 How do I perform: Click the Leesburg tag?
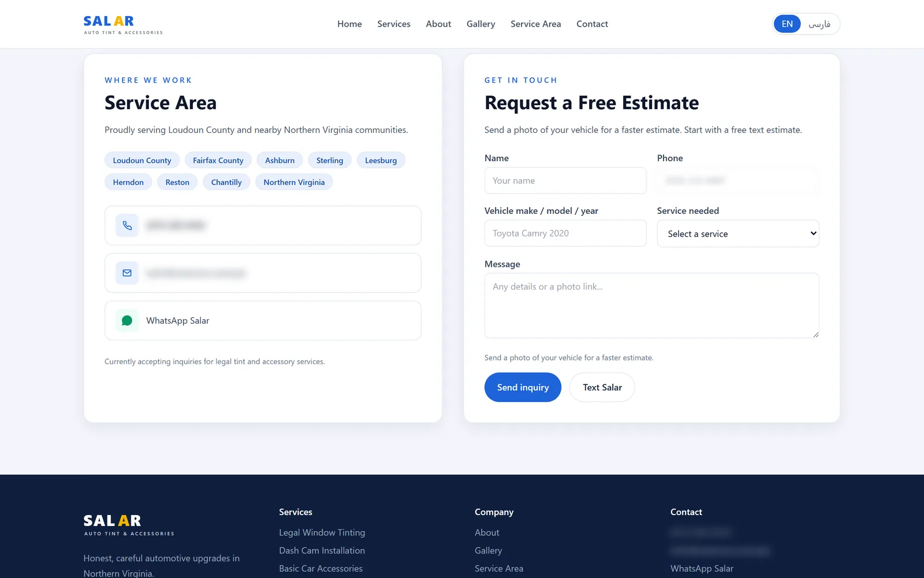pos(381,160)
